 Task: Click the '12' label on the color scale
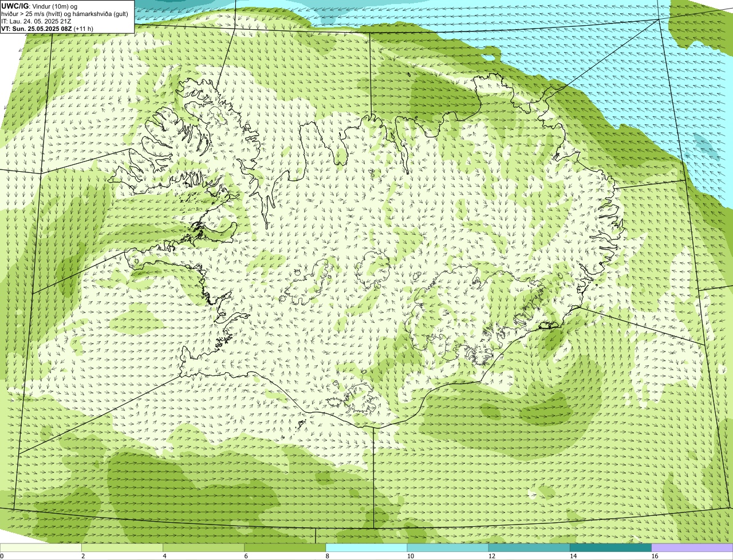point(491,556)
